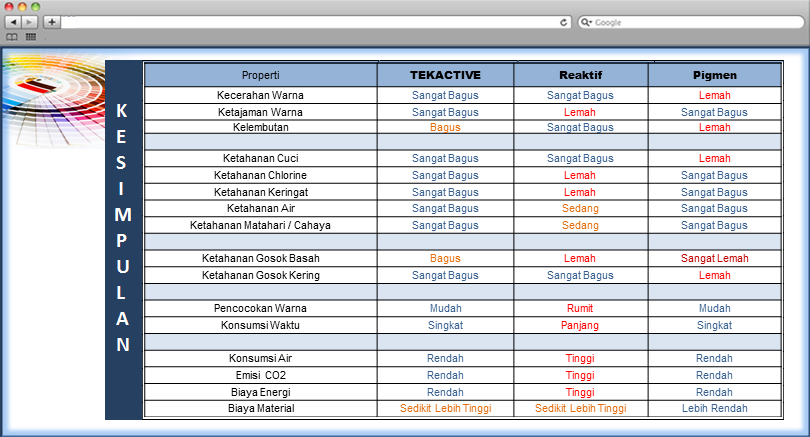810x437 pixels.
Task: Click the Biaya Energi row label
Action: [261, 393]
